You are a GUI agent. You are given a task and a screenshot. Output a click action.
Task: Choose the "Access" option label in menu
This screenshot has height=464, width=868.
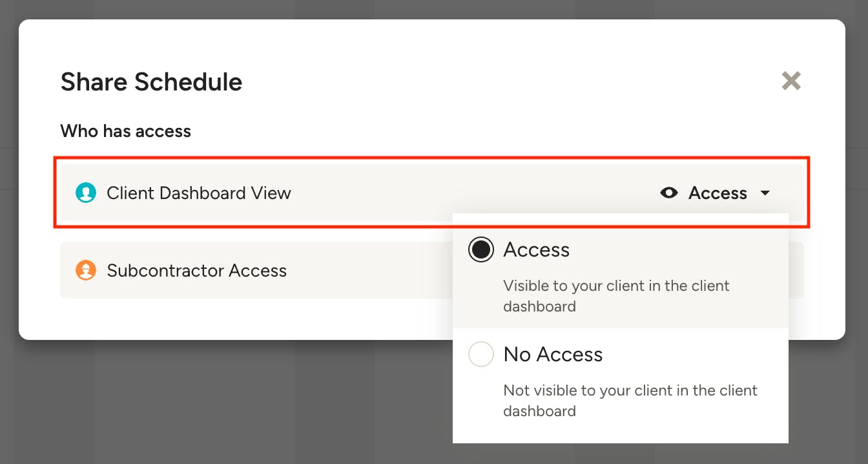coord(537,250)
